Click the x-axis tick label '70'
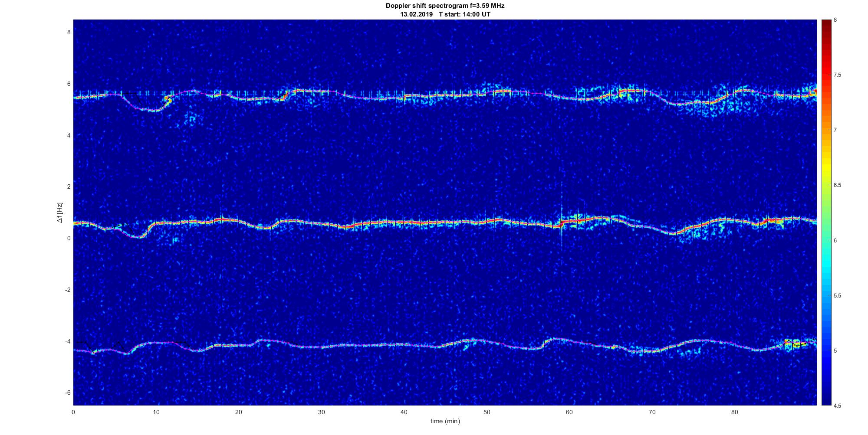Viewport: 868px width, 435px height. coord(652,412)
